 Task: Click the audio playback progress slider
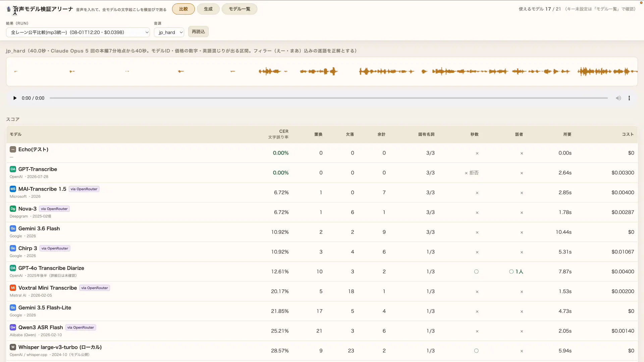[329, 98]
